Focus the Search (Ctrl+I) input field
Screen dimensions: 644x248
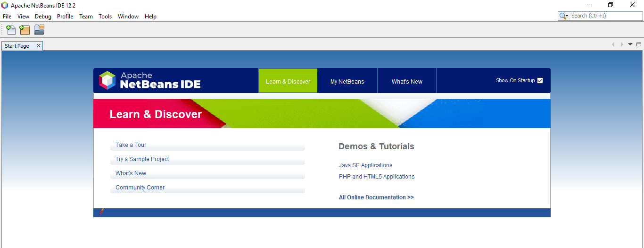pyautogui.click(x=606, y=16)
